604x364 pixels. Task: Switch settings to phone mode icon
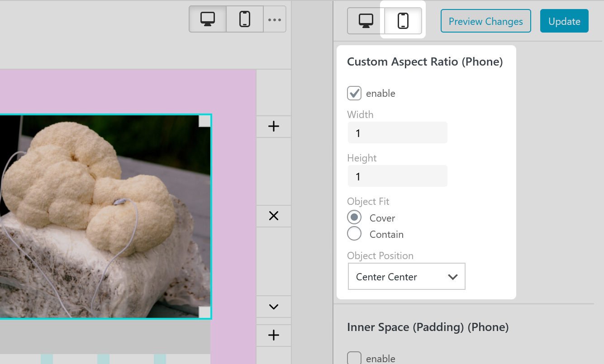[x=402, y=20]
